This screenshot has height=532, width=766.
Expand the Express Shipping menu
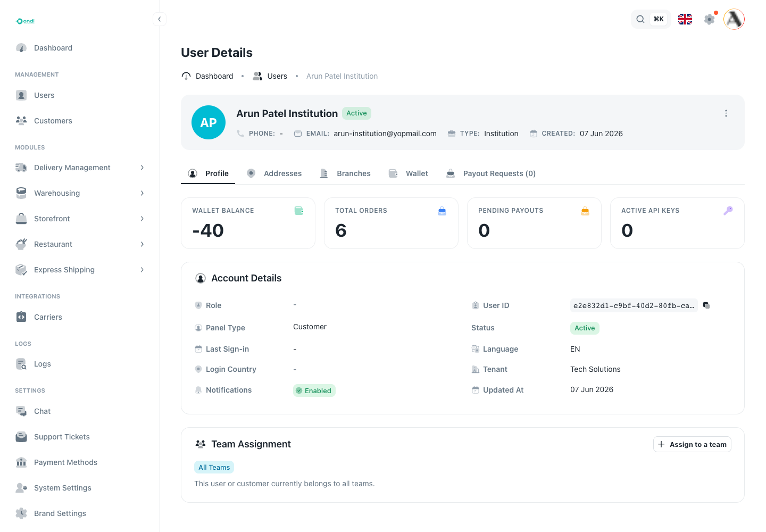[x=80, y=270]
